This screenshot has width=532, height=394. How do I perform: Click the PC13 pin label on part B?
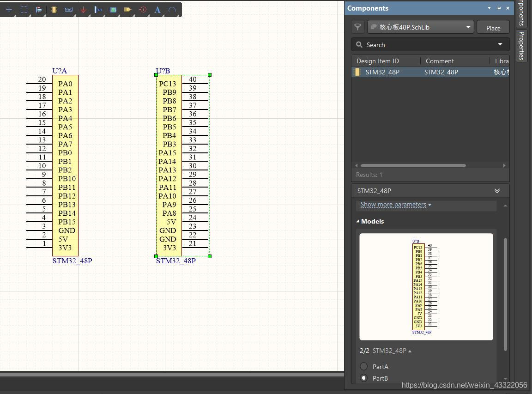point(167,84)
